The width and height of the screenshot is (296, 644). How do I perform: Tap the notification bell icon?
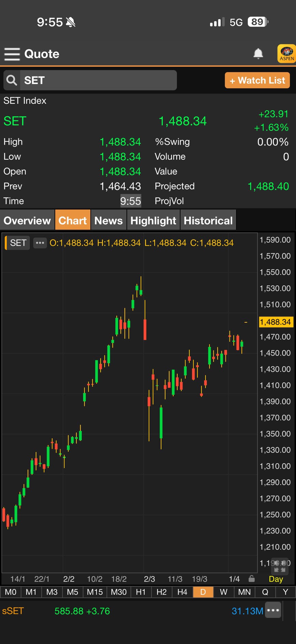(x=258, y=54)
